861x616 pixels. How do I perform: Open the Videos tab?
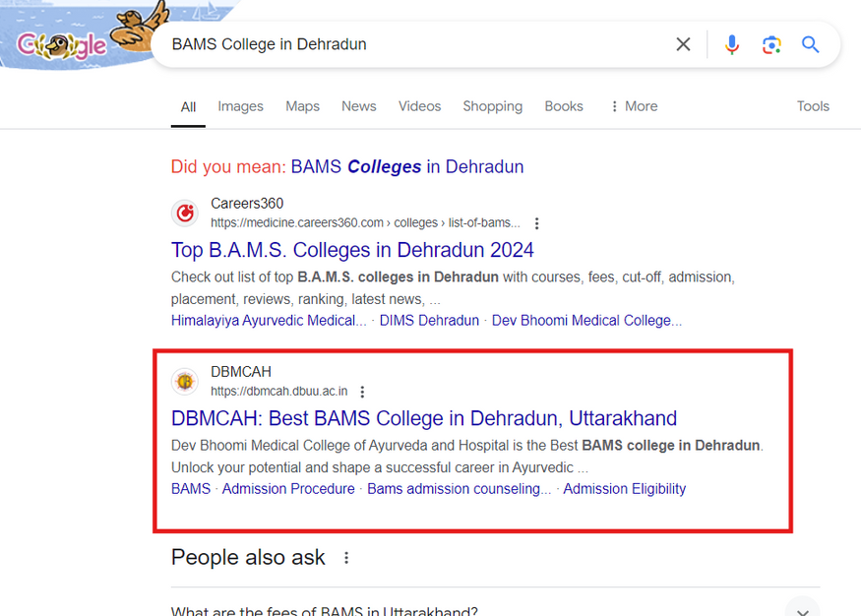(419, 106)
